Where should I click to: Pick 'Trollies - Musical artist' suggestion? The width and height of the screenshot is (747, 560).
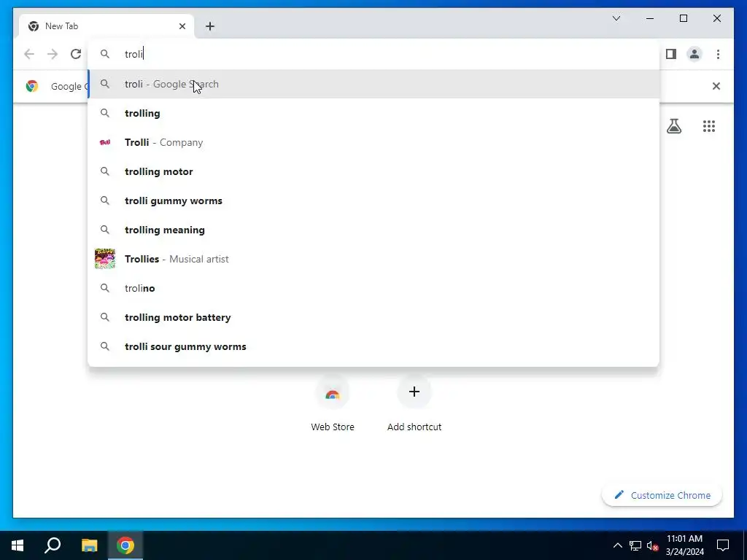(x=373, y=259)
